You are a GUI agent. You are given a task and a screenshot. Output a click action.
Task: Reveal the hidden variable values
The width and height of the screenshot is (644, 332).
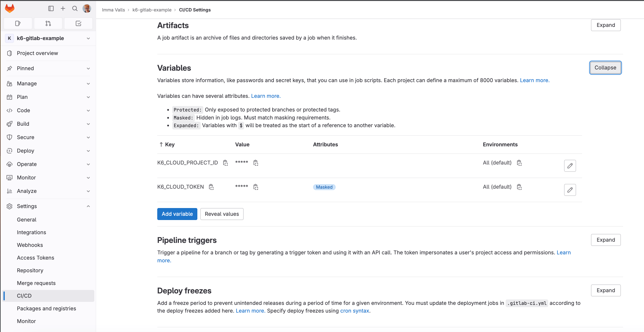221,214
